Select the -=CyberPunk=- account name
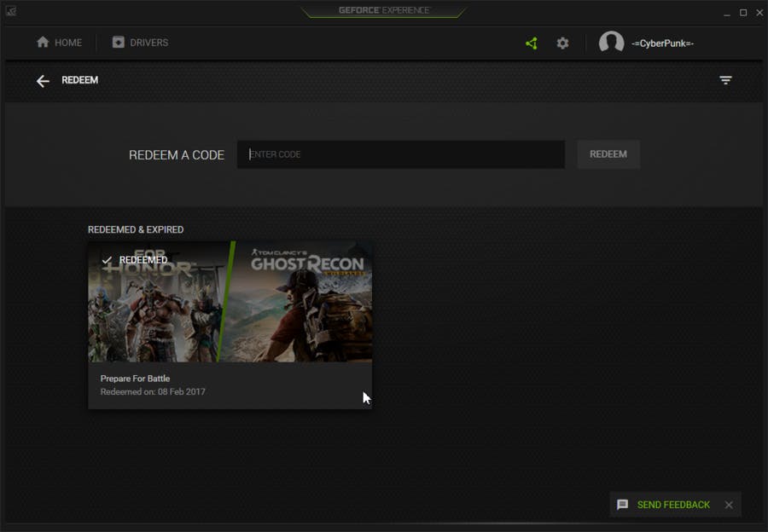768x532 pixels. point(662,43)
